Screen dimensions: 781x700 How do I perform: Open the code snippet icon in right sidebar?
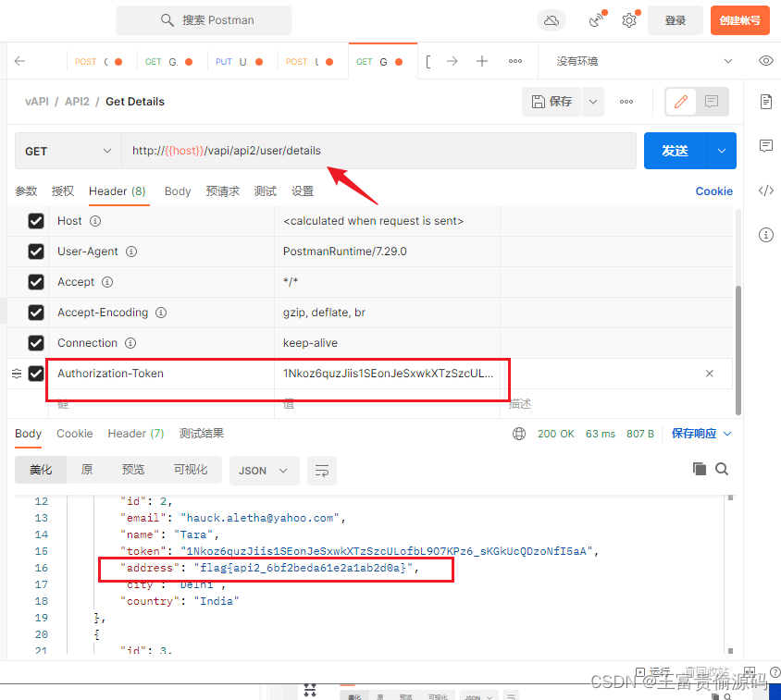coord(766,190)
